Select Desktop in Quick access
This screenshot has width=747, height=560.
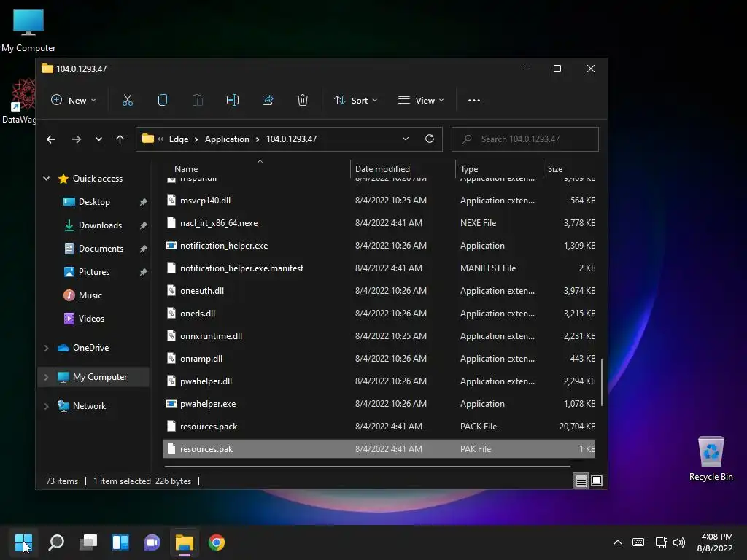tap(94, 202)
